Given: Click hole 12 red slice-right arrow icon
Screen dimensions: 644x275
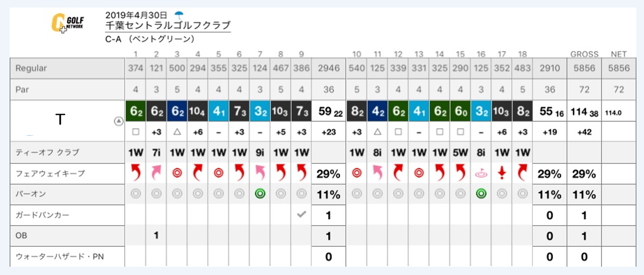Looking at the screenshot, I should [x=398, y=173].
